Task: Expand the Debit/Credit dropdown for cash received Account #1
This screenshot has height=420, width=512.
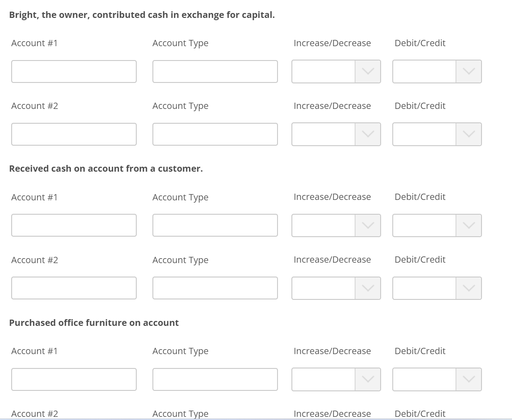Action: tap(468, 225)
